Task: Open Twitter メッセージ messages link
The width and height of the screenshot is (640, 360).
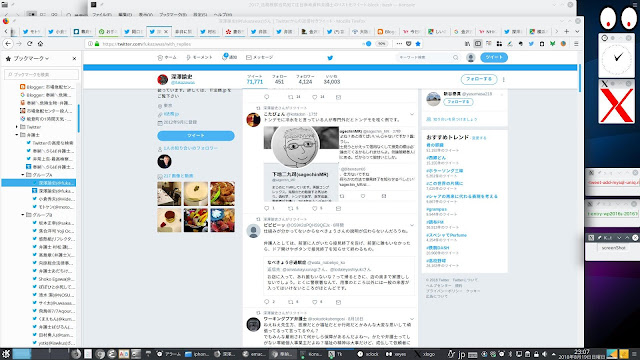Action: click(x=259, y=58)
